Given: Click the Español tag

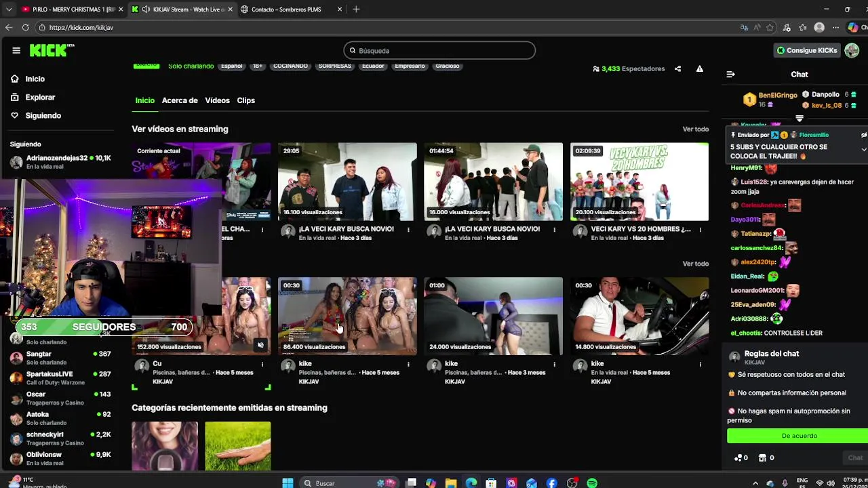Looking at the screenshot, I should point(231,66).
